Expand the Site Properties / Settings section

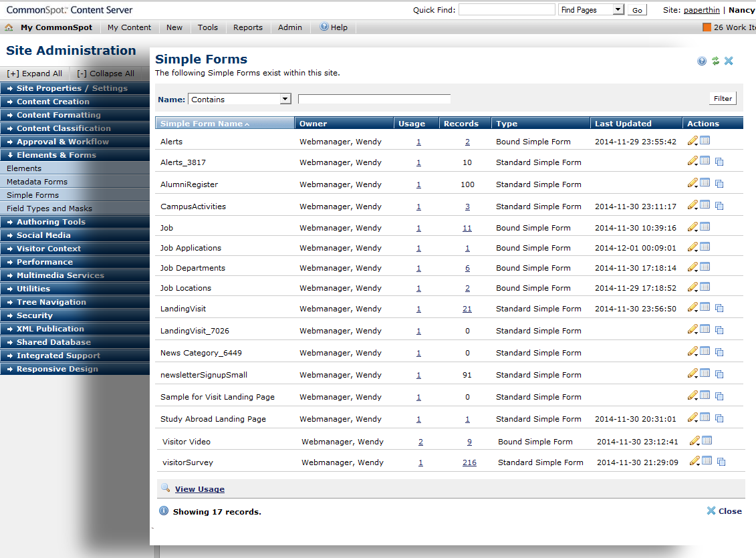coord(75,88)
